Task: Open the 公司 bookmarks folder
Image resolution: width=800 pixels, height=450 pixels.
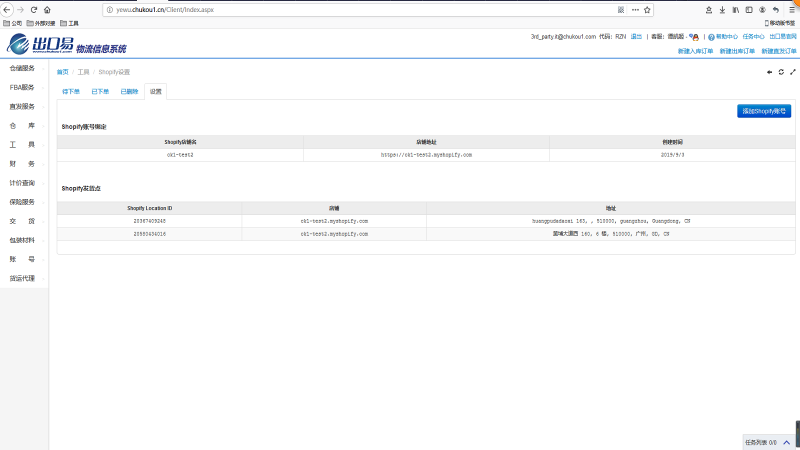Action: click(x=13, y=23)
